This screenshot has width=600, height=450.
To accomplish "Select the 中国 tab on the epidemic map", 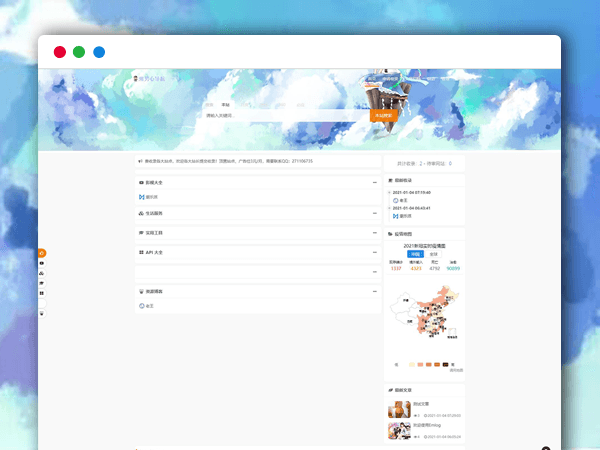I will (414, 254).
